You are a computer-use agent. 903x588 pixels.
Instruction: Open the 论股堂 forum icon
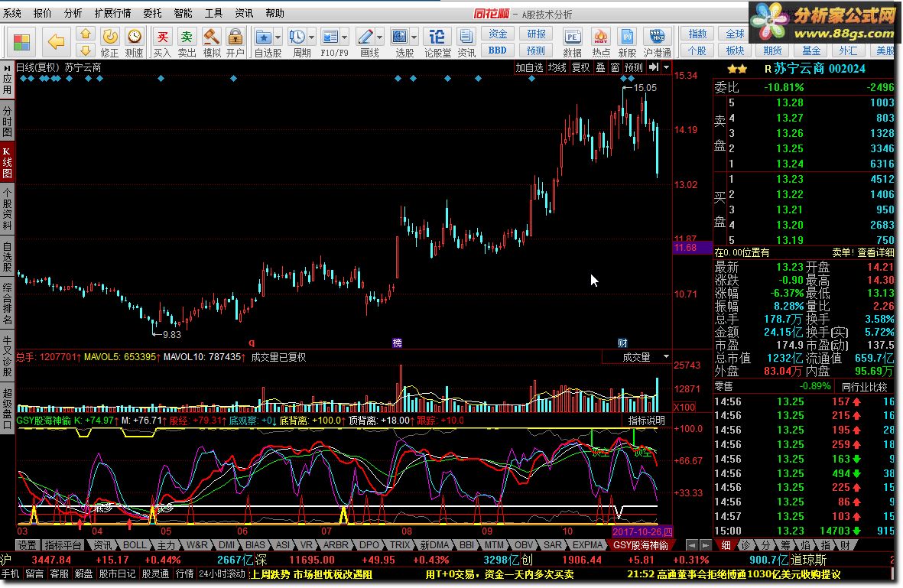coord(437,37)
